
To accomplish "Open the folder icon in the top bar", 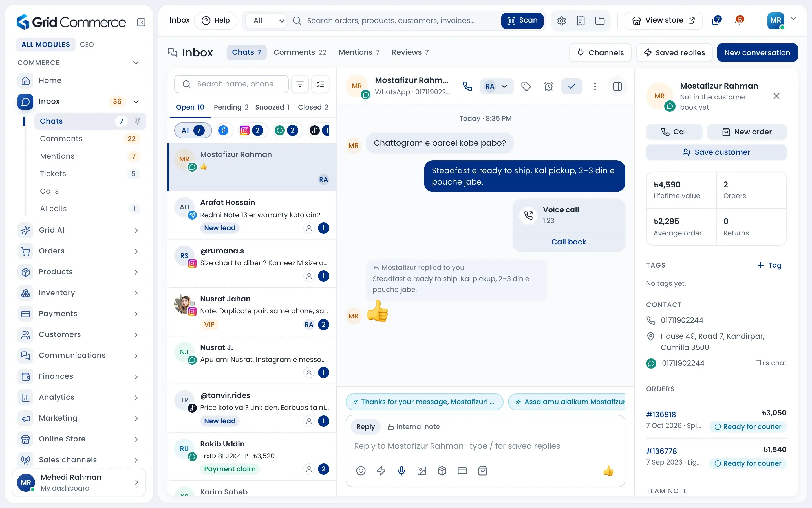I will click(600, 21).
